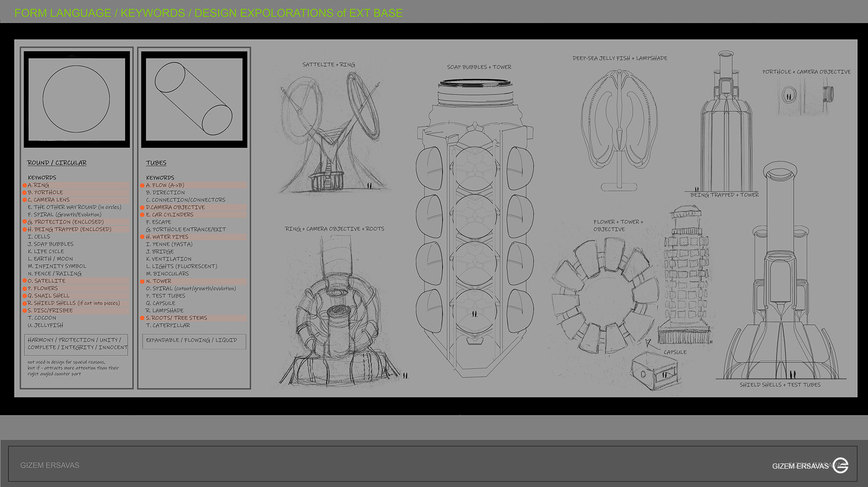The height and width of the screenshot is (487, 868).
Task: Click the 'RING + CAMERA OBJECTIVE + ROOTS' caption
Action: pyautogui.click(x=334, y=229)
